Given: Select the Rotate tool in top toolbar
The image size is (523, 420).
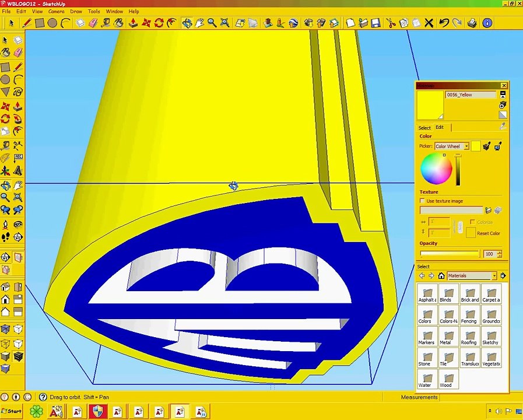Looking at the screenshot, I should (x=159, y=23).
